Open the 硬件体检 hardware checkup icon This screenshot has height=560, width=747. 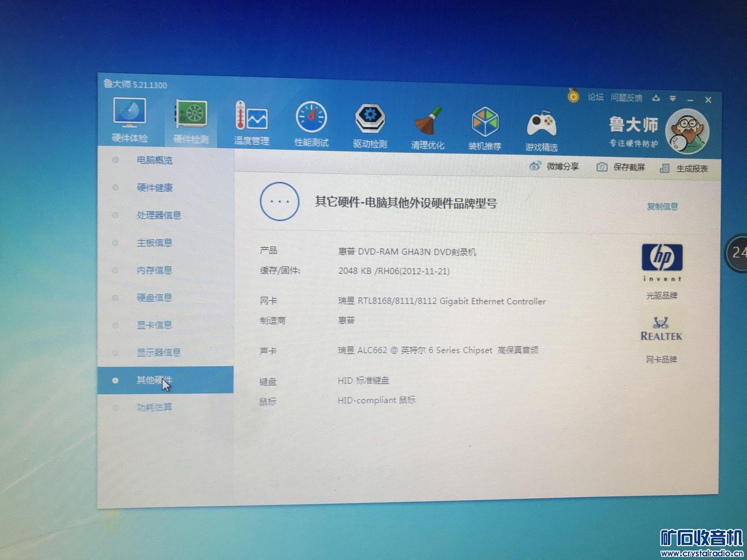point(130,120)
